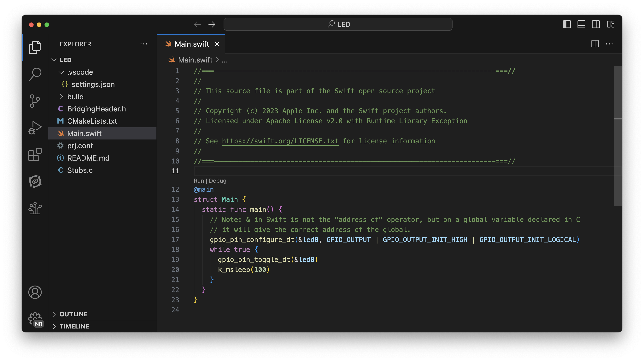Open README.md file

(102, 158)
